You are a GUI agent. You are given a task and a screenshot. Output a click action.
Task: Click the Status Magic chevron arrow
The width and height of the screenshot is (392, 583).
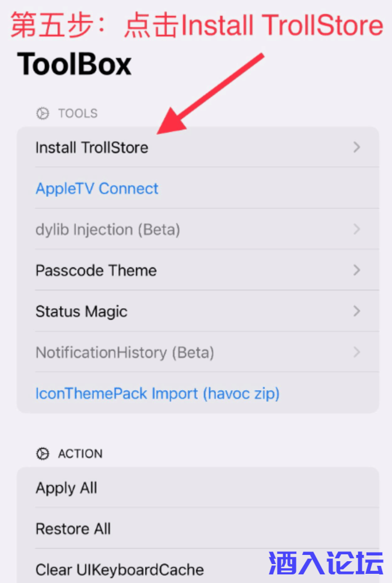point(356,312)
